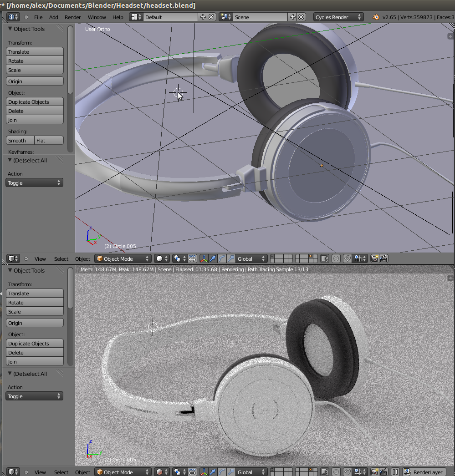Enable the Scale manipulator icon
This screenshot has height=476, width=455.
(x=230, y=258)
